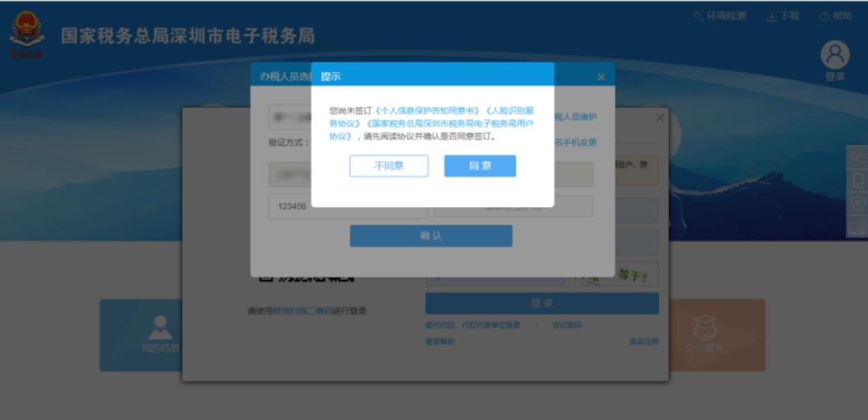Click the input field containing 123456
Image resolution: width=868 pixels, height=420 pixels.
point(347,206)
